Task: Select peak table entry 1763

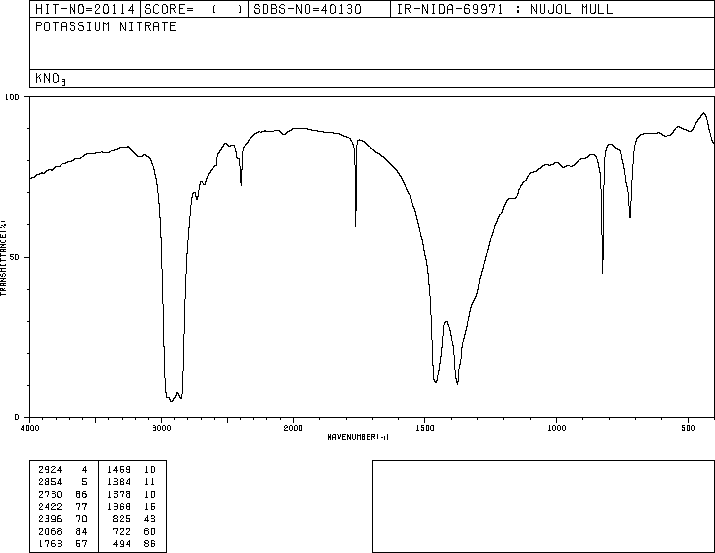Action: click(x=50, y=543)
